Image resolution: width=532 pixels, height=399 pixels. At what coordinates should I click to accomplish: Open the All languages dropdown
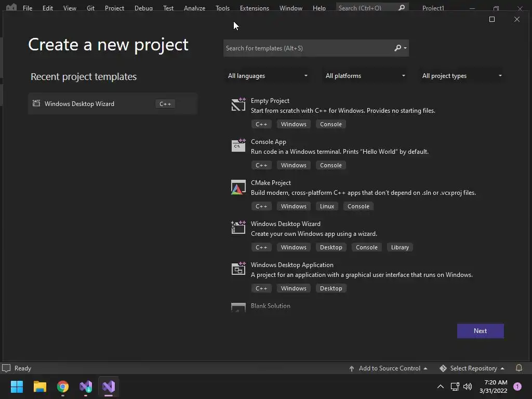click(268, 76)
